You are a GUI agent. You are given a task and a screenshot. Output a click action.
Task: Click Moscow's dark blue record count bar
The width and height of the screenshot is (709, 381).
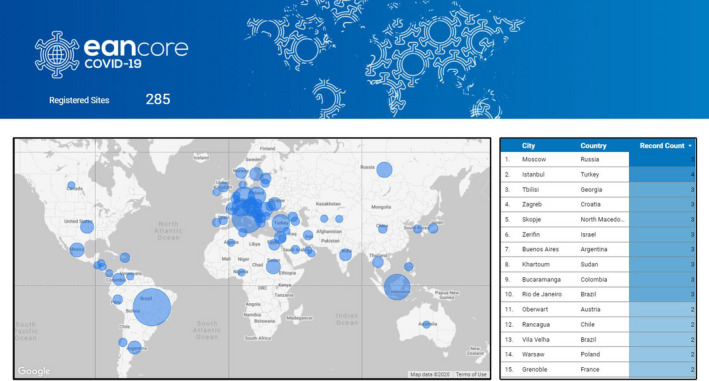(x=662, y=160)
